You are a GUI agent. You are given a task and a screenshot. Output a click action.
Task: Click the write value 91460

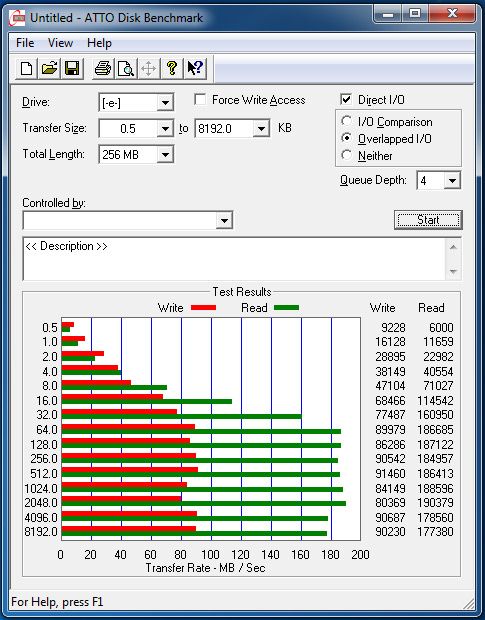pos(390,473)
